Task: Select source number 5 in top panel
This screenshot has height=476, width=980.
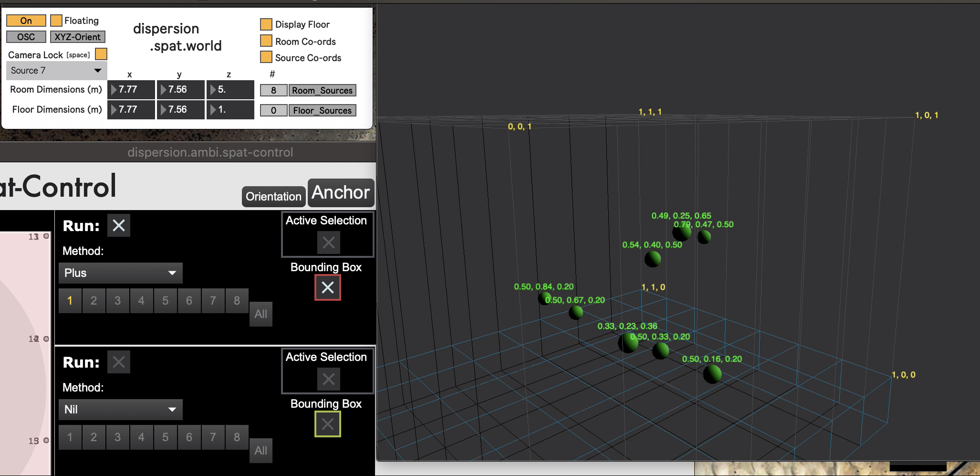Action: [165, 301]
